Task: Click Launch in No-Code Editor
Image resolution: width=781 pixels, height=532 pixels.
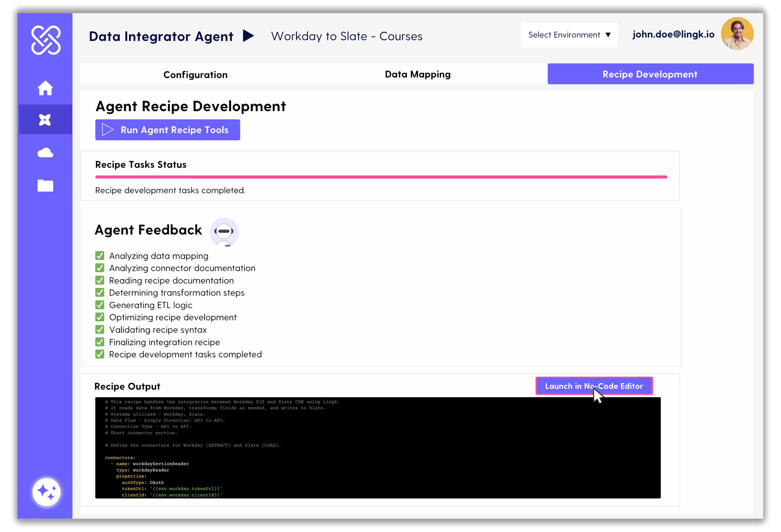Action: click(x=594, y=386)
